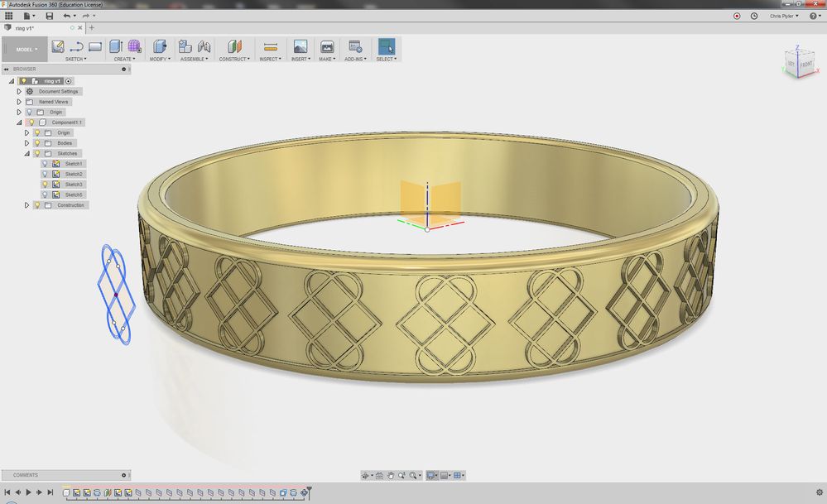Image resolution: width=827 pixels, height=504 pixels.
Task: Open the MODIFY menu
Action: (x=160, y=59)
